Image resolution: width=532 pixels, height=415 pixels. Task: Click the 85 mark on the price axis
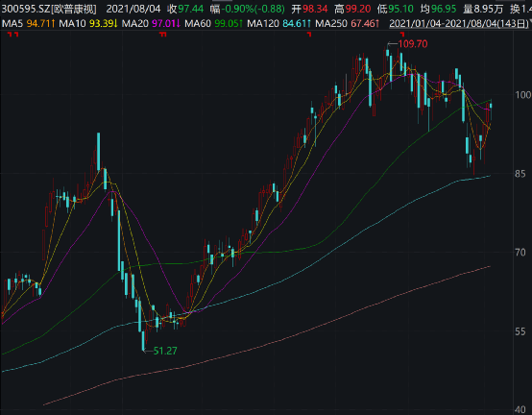pyautogui.click(x=520, y=174)
